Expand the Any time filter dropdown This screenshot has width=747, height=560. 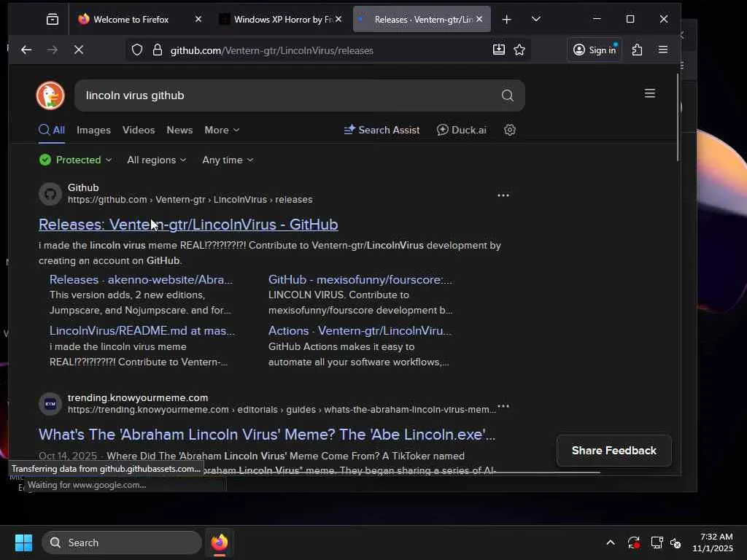point(228,160)
